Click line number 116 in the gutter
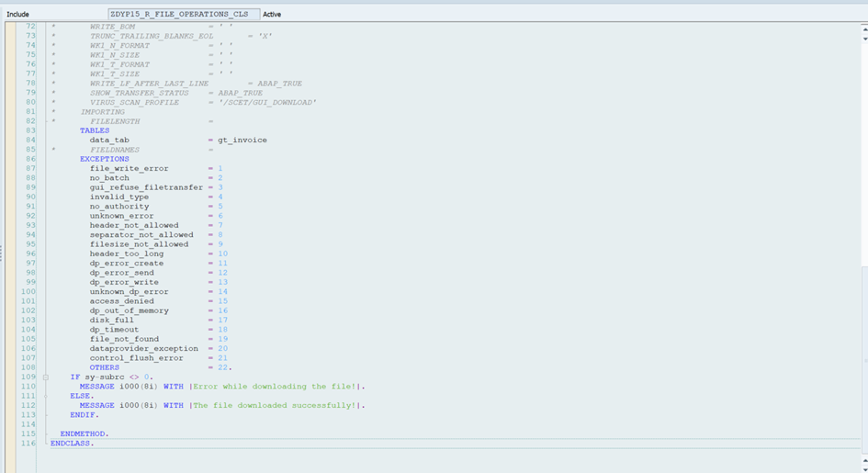The height and width of the screenshot is (473, 868). [x=28, y=443]
